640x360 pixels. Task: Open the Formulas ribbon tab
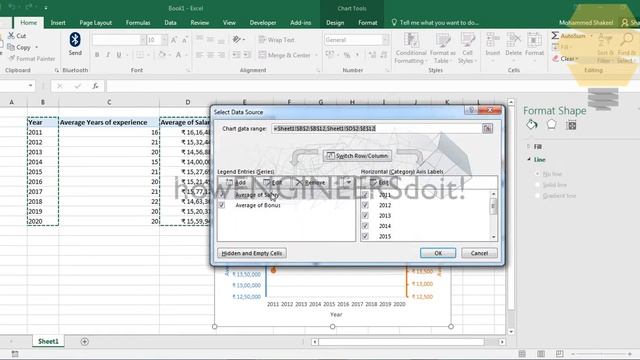coord(138,23)
